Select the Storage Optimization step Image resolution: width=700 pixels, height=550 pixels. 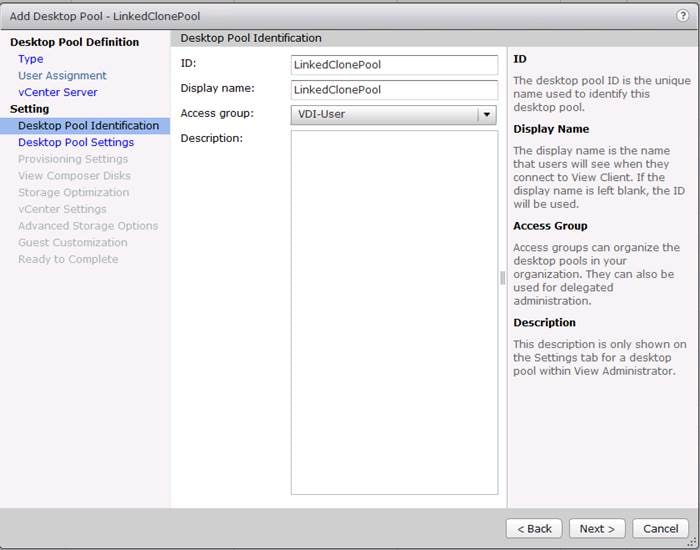tap(73, 192)
